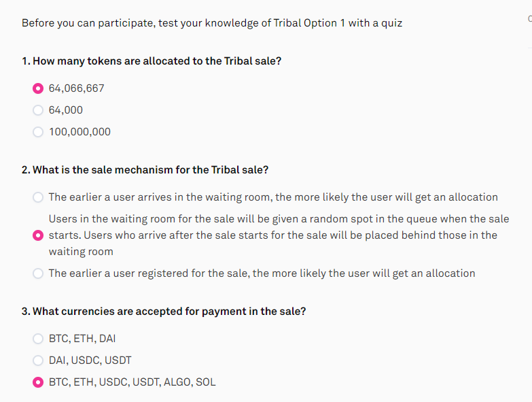Image resolution: width=532 pixels, height=402 pixels.
Task: Click the DAI, USDC, USDT label text
Action: [90, 361]
